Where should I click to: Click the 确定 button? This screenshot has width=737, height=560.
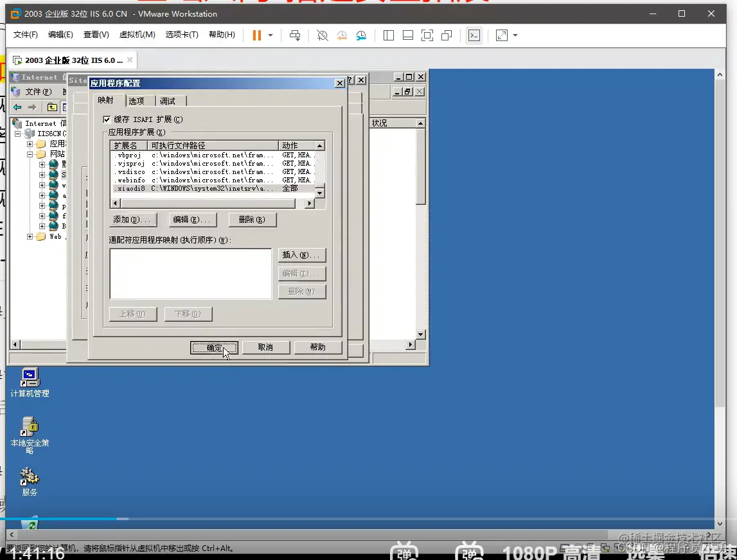(215, 347)
